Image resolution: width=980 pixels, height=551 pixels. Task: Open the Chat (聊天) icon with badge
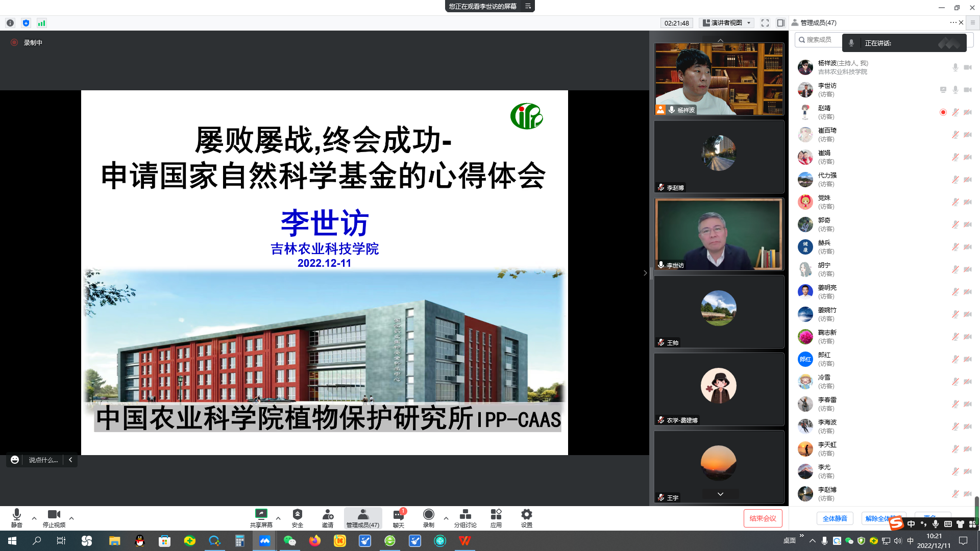398,514
